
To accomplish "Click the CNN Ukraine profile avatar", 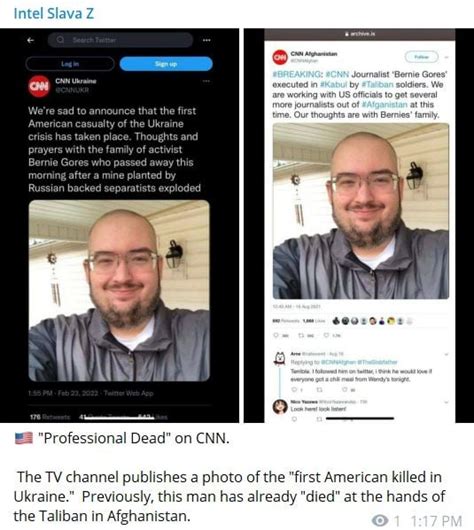I will coord(39,86).
